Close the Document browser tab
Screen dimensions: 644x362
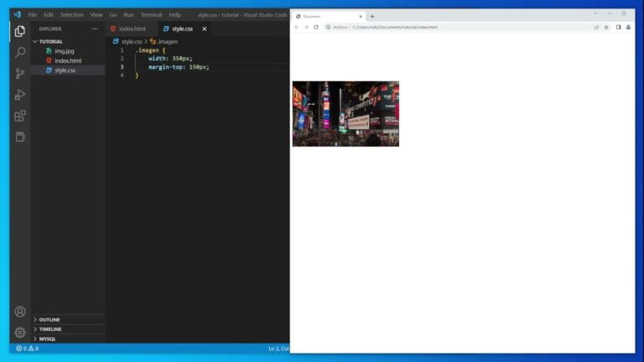(361, 17)
